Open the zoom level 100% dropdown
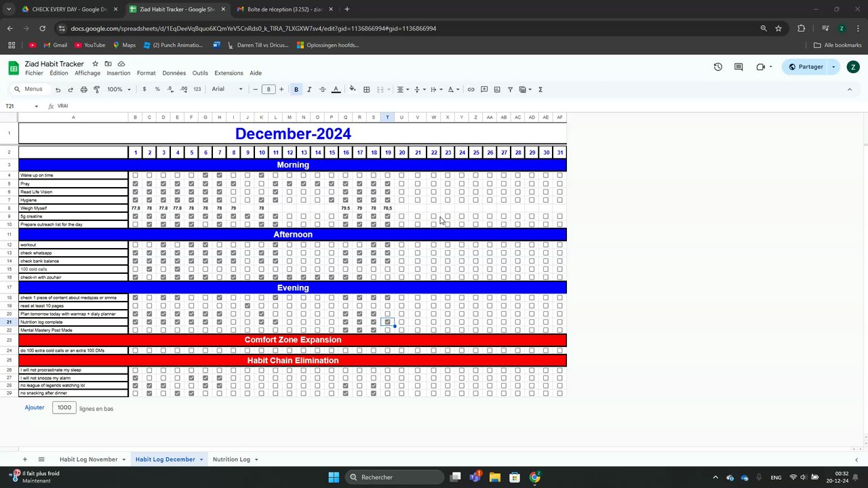This screenshot has height=488, width=868. tap(119, 89)
